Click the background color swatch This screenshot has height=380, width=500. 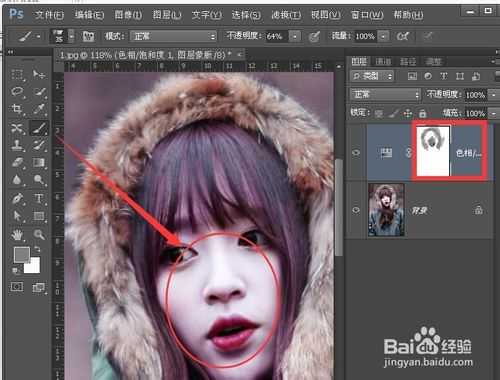[35, 267]
